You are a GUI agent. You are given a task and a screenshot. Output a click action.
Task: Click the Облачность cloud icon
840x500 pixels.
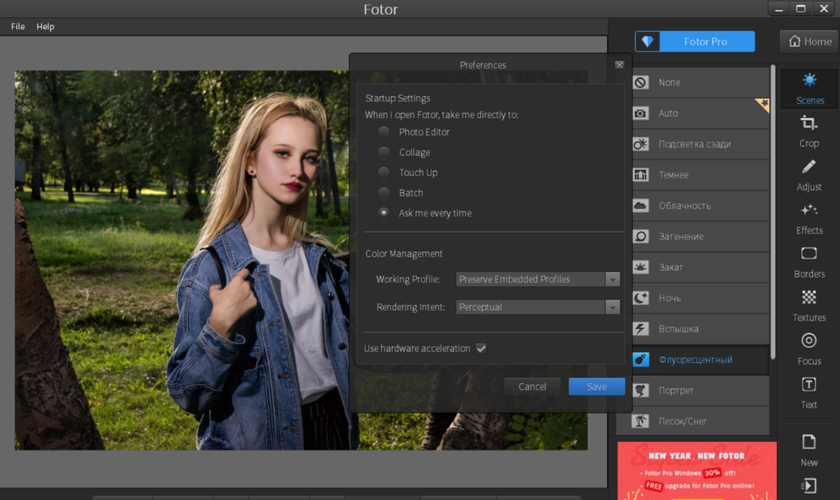pyautogui.click(x=641, y=205)
